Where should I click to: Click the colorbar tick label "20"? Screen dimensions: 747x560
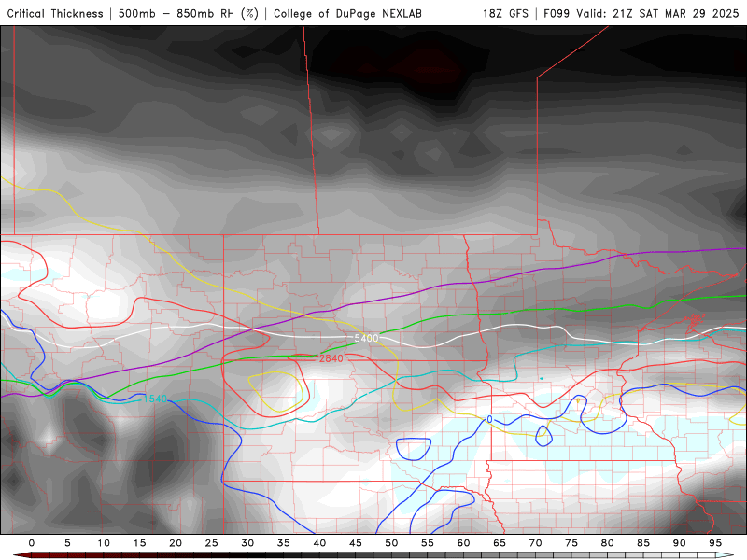176,543
